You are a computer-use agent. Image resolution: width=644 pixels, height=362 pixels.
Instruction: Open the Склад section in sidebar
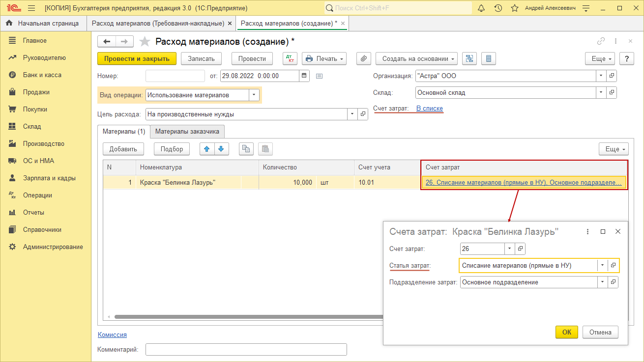tap(32, 126)
